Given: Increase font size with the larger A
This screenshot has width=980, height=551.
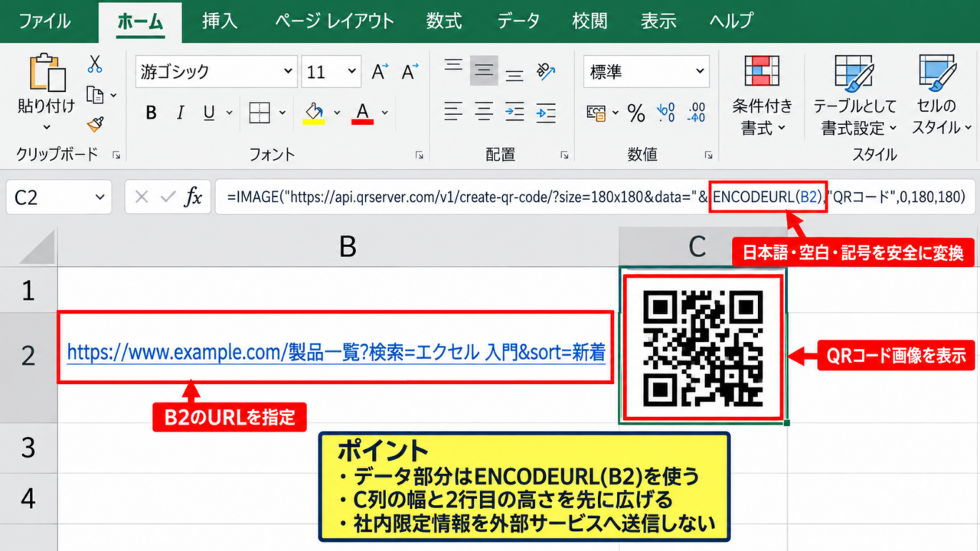Looking at the screenshot, I should pyautogui.click(x=380, y=72).
